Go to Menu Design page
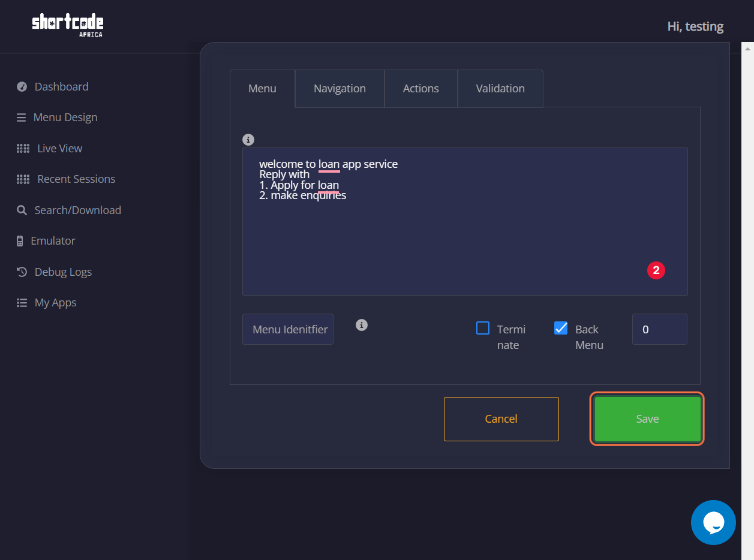 click(65, 118)
